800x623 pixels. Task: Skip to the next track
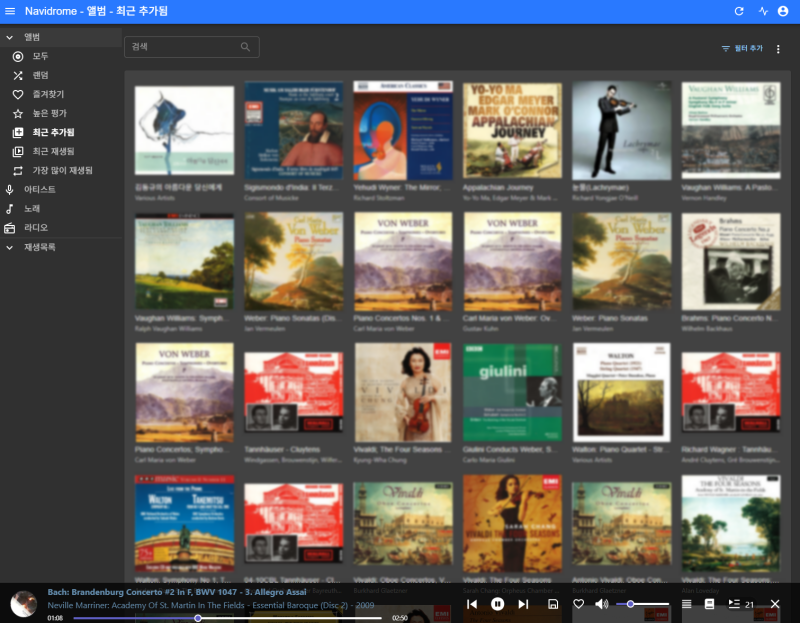(523, 604)
